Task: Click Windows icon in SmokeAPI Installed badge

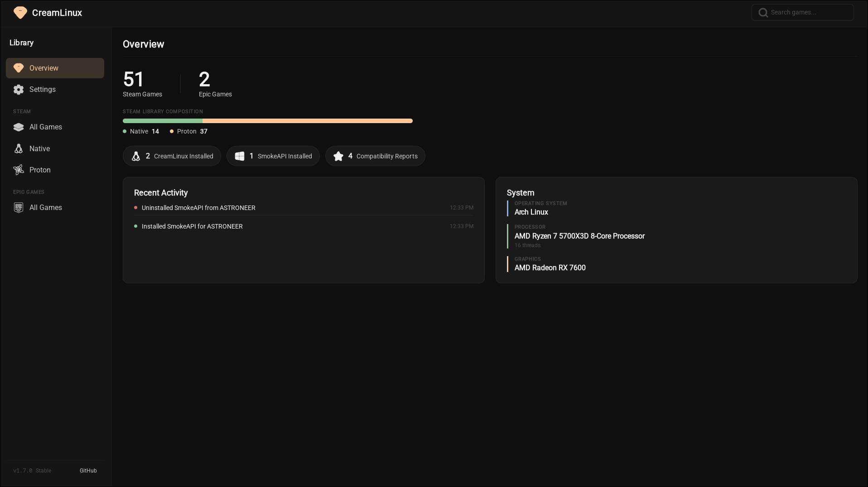Action: coord(240,156)
